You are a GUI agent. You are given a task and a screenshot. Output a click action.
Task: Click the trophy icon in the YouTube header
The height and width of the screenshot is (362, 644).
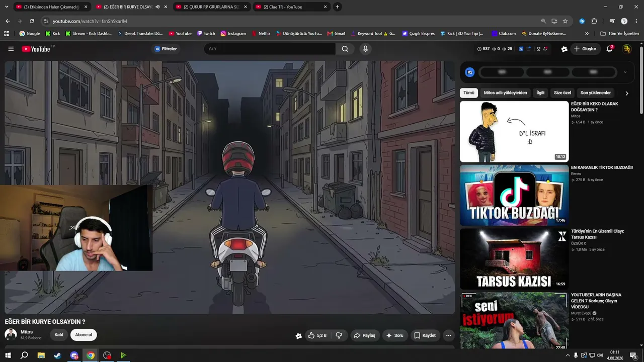[x=538, y=49]
